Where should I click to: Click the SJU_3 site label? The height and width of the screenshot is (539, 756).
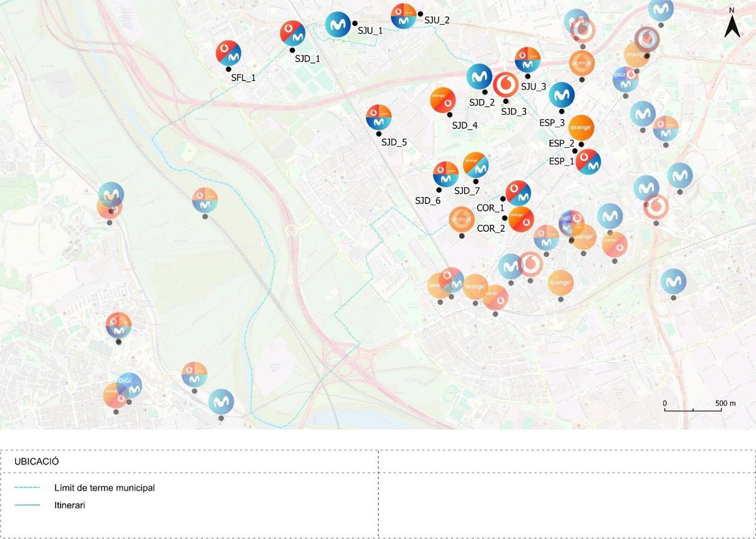tap(534, 87)
